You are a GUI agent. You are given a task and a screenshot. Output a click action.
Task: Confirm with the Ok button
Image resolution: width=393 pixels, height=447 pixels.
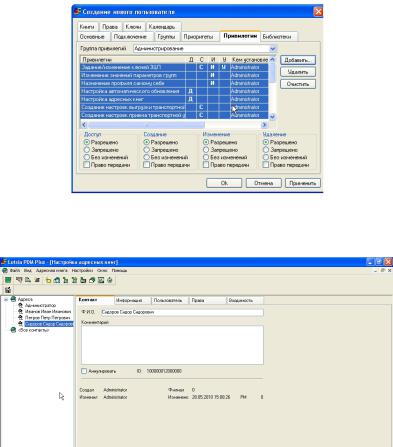[x=224, y=183]
